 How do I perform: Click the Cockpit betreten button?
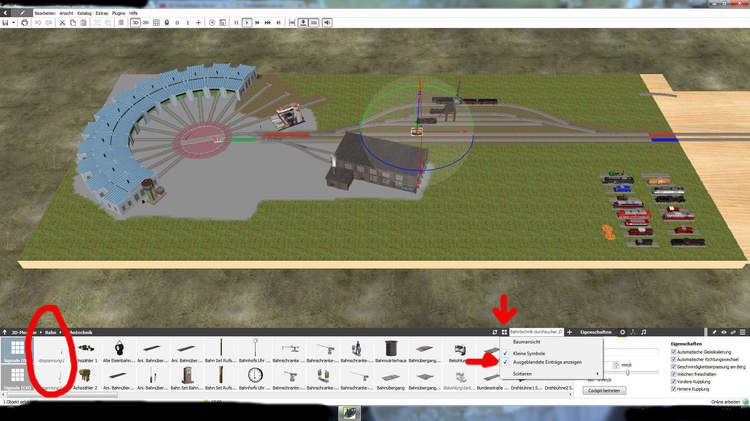[x=604, y=391]
